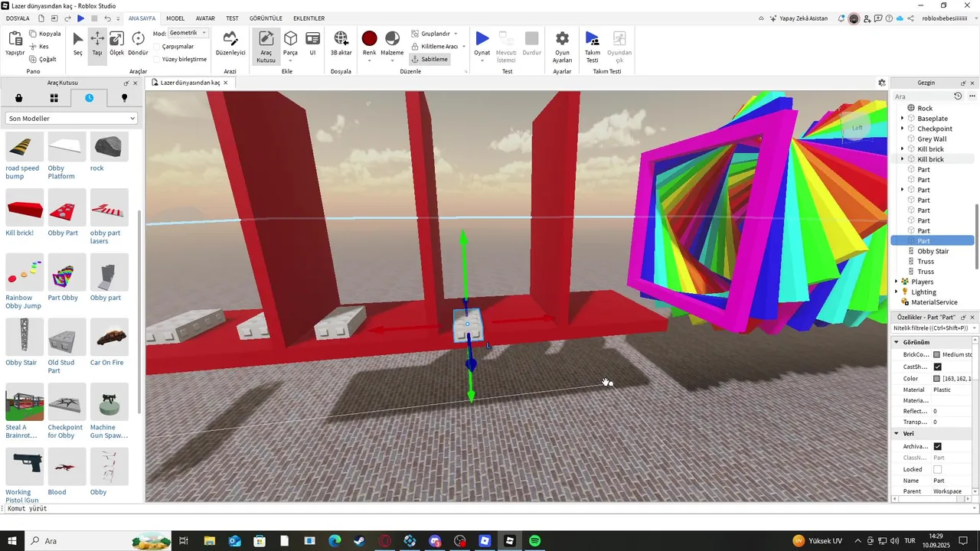Viewport: 980px width, 551px height.
Task: Open the UI insert tool
Action: pyautogui.click(x=312, y=44)
